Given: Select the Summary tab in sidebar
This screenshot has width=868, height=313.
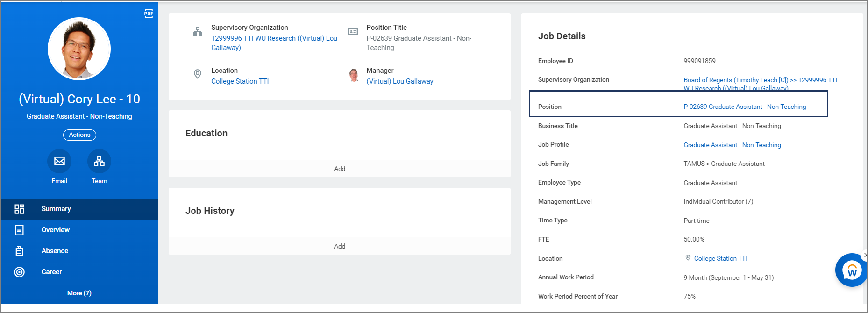Looking at the screenshot, I should pos(56,209).
